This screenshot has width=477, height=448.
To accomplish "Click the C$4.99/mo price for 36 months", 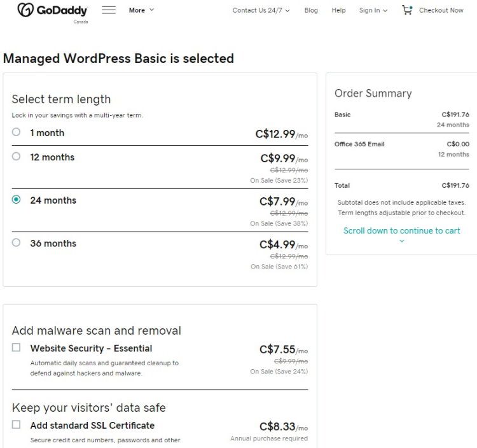I will pos(284,245).
